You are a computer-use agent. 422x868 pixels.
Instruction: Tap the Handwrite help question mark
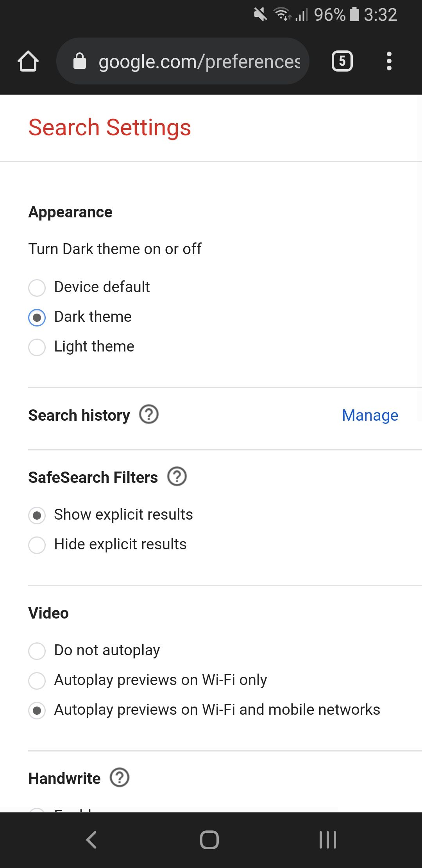coord(120,778)
